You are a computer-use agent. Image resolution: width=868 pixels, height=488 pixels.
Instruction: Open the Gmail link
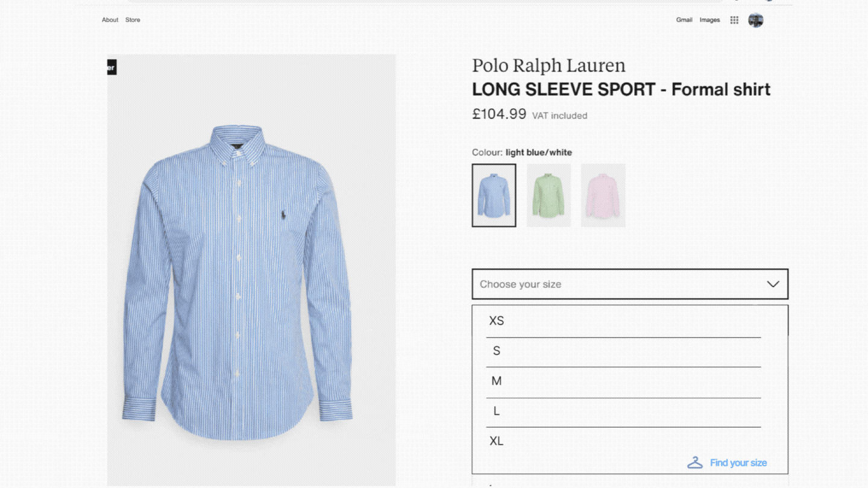(684, 20)
